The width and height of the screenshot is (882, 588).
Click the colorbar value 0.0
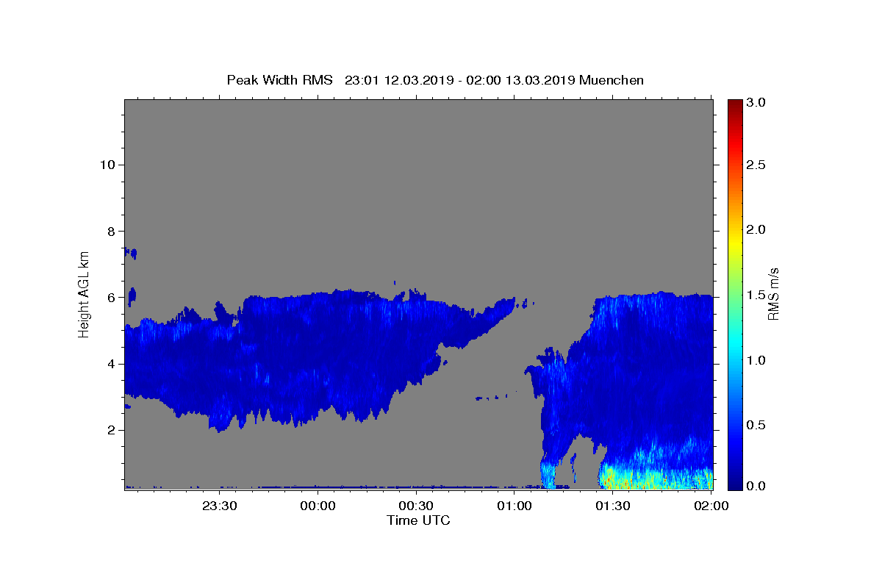pos(757,486)
